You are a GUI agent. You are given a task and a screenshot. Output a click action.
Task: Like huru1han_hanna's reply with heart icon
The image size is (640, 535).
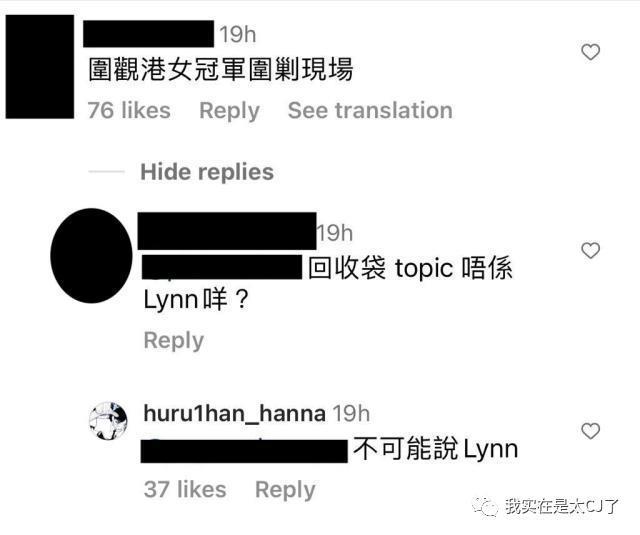[590, 431]
